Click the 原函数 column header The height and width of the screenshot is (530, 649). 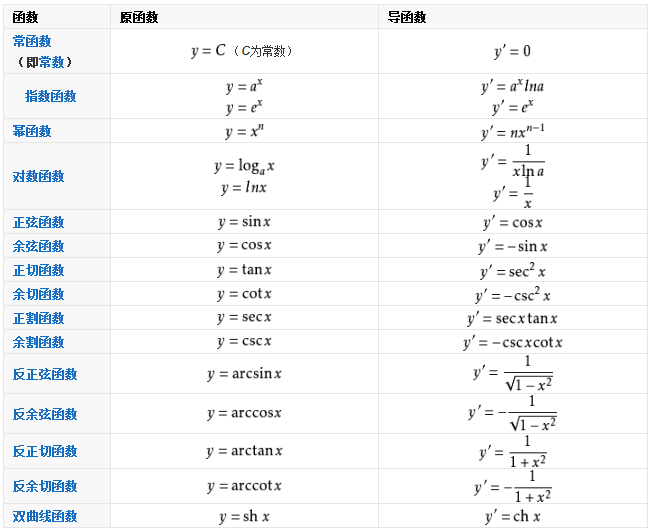tap(138, 18)
